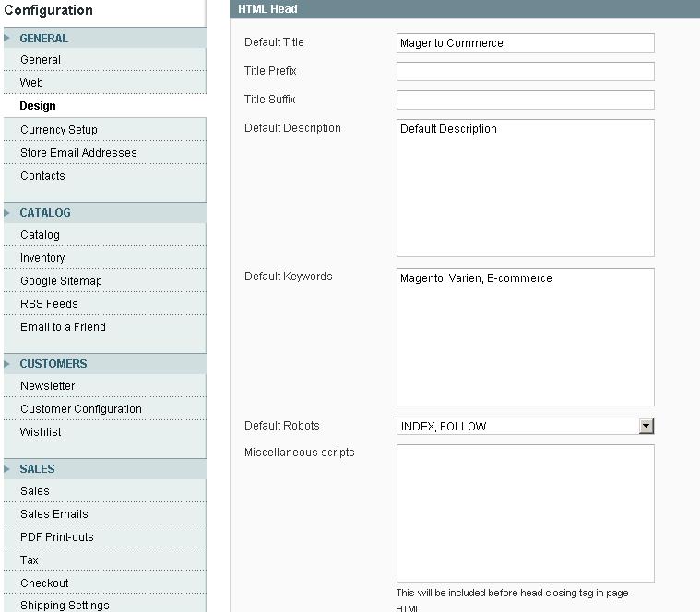Open the Inventory configuration tab
Viewport: 700px width, 612px height.
[105, 258]
